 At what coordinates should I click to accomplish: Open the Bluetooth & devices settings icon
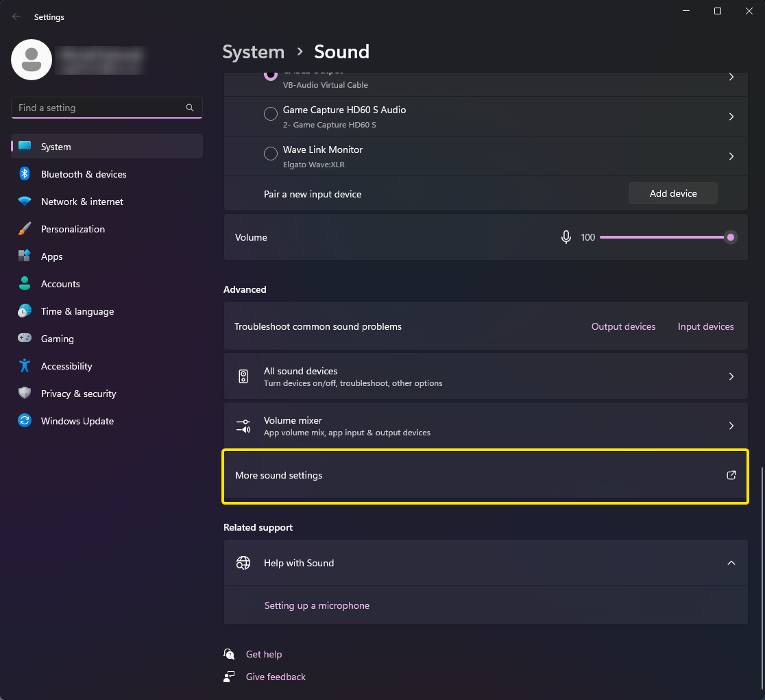(25, 174)
